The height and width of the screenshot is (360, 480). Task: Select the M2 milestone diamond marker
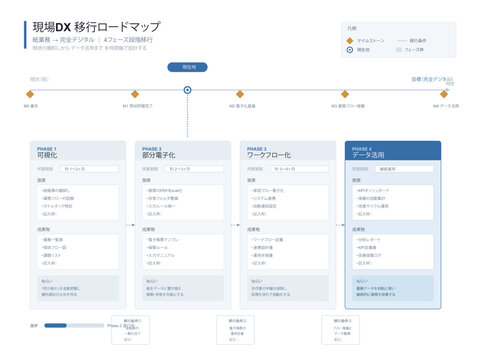[240, 94]
